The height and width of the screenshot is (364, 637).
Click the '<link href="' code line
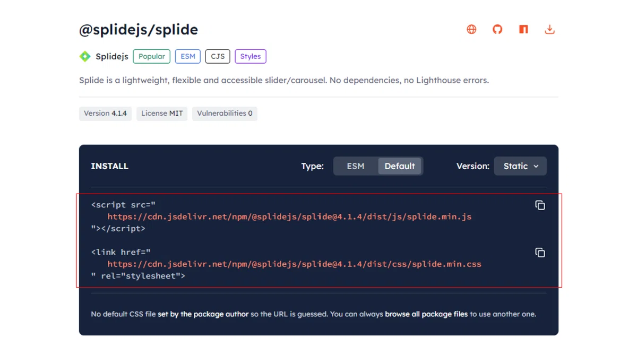coord(121,252)
